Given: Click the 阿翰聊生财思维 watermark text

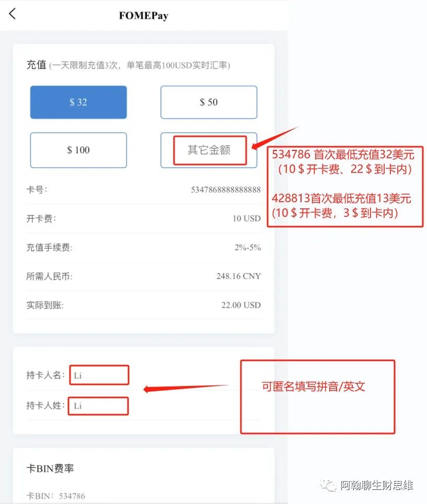Looking at the screenshot, I should click(376, 485).
